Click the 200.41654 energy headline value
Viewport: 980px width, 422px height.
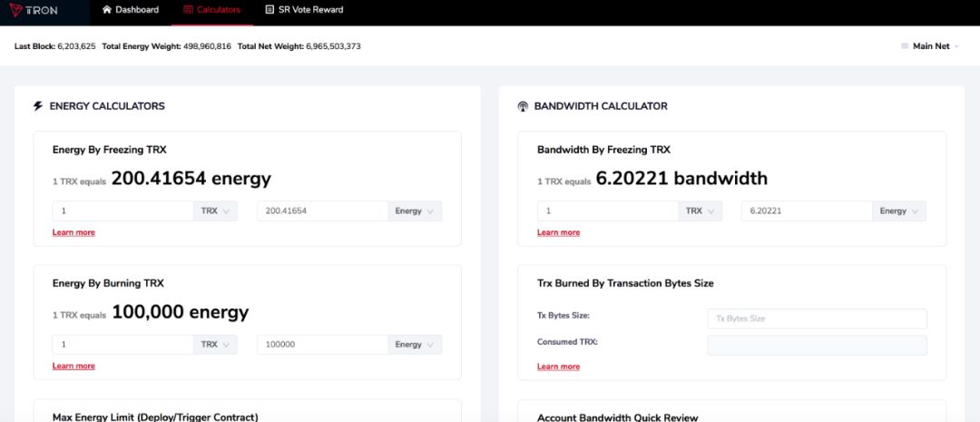pyautogui.click(x=191, y=179)
